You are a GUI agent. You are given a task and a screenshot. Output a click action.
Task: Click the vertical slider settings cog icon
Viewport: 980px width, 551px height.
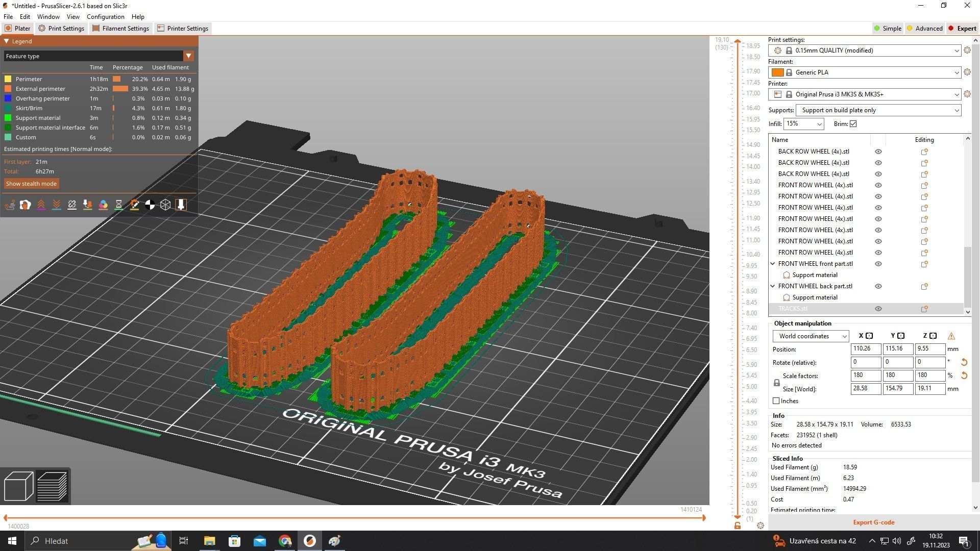pyautogui.click(x=761, y=525)
